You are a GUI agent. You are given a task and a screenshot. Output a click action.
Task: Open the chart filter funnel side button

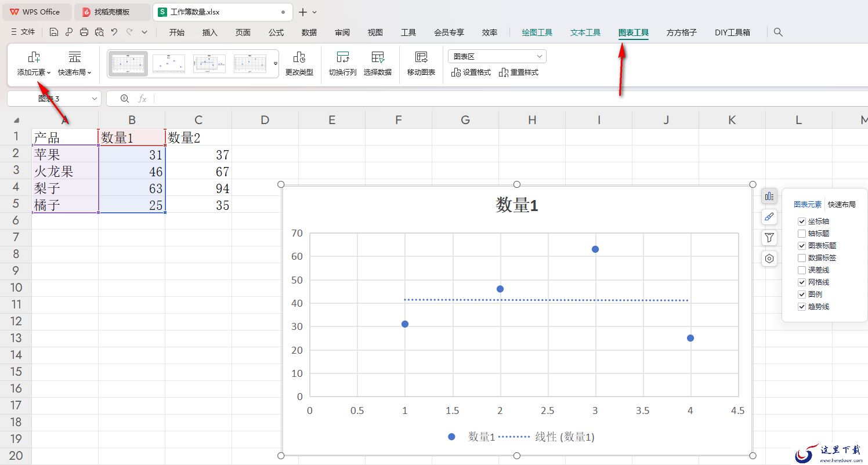tap(769, 238)
